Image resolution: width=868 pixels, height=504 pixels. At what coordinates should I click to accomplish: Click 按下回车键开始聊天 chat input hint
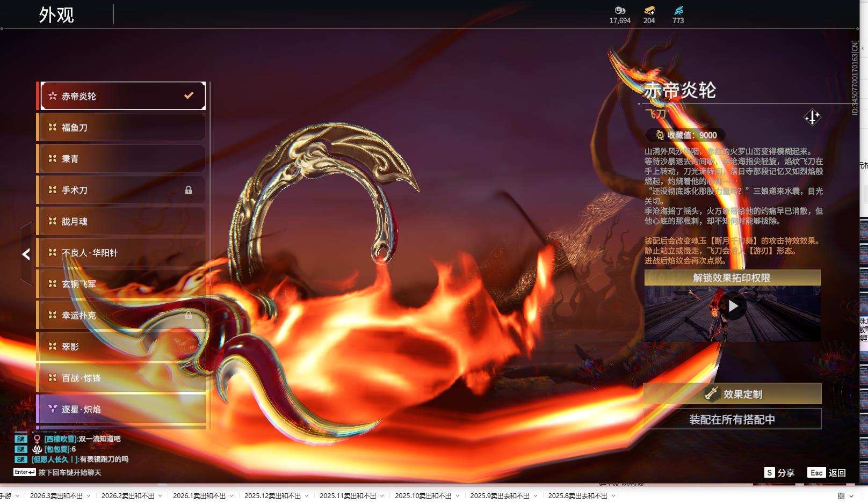click(70, 472)
